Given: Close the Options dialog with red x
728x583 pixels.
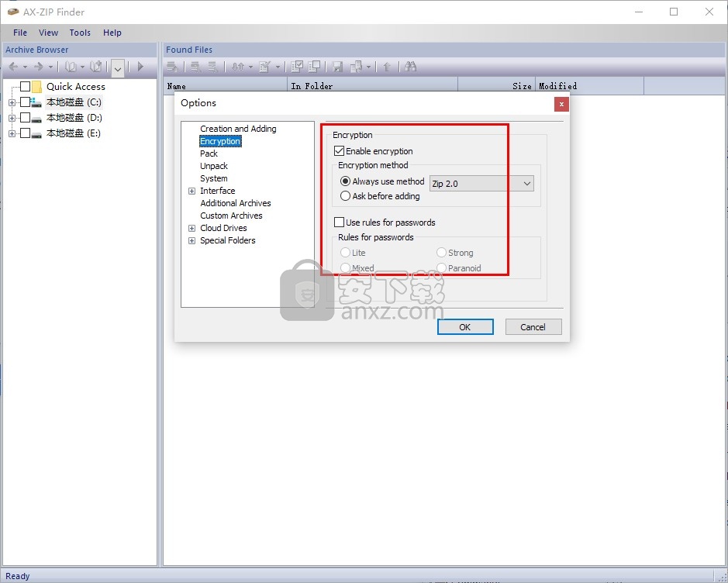Looking at the screenshot, I should click(x=561, y=104).
